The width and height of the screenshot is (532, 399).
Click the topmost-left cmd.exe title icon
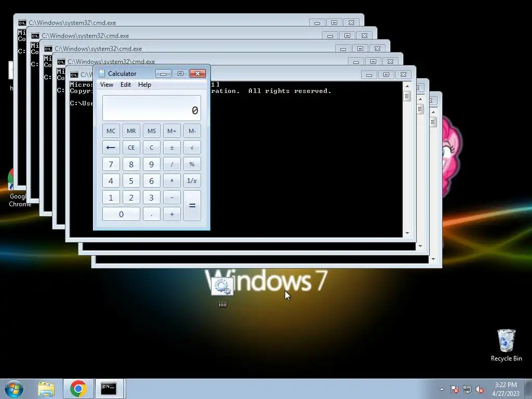click(22, 23)
